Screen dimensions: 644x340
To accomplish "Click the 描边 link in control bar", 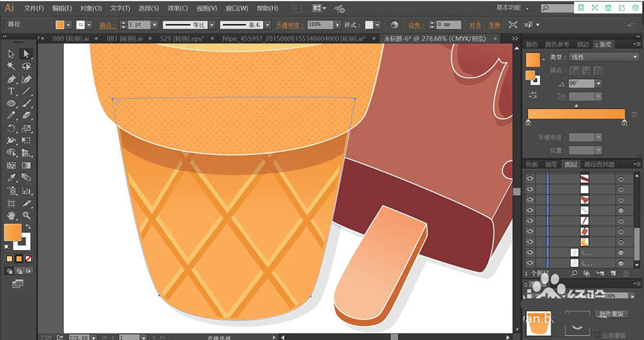I will click(x=107, y=25).
